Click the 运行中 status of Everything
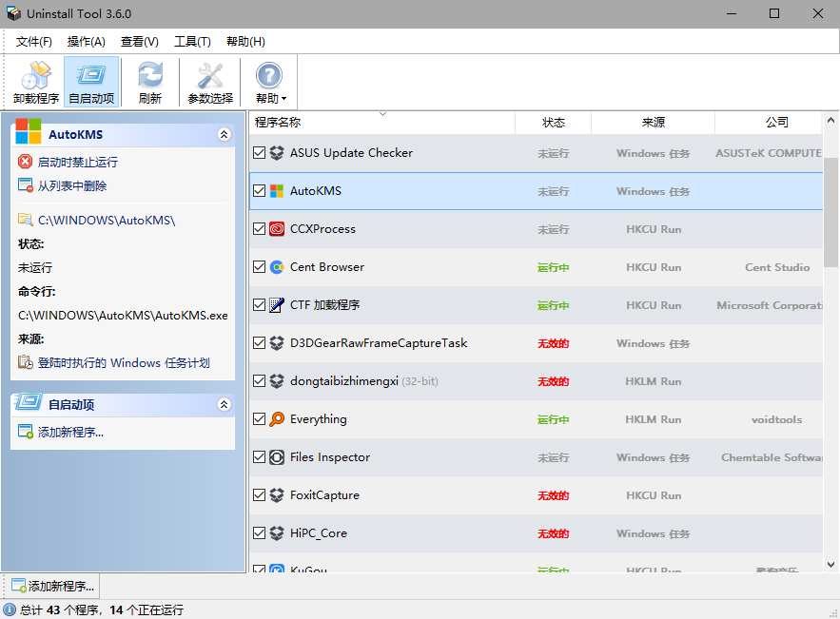Image resolution: width=840 pixels, height=619 pixels. [x=553, y=420]
